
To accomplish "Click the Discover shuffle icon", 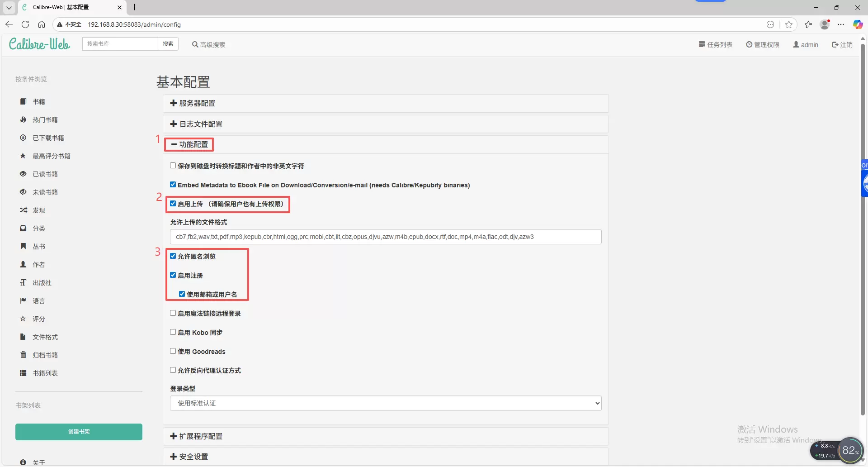I will point(23,210).
